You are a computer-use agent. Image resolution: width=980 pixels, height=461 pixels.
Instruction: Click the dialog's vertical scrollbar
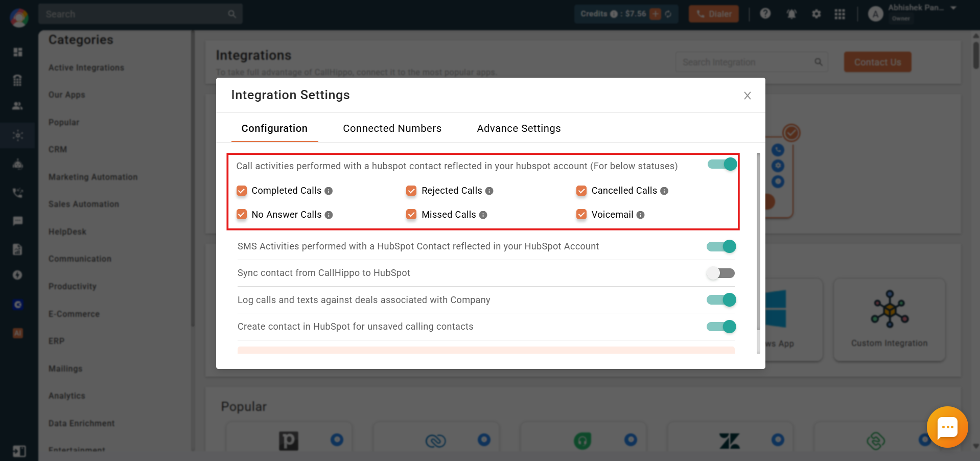[x=758, y=241]
